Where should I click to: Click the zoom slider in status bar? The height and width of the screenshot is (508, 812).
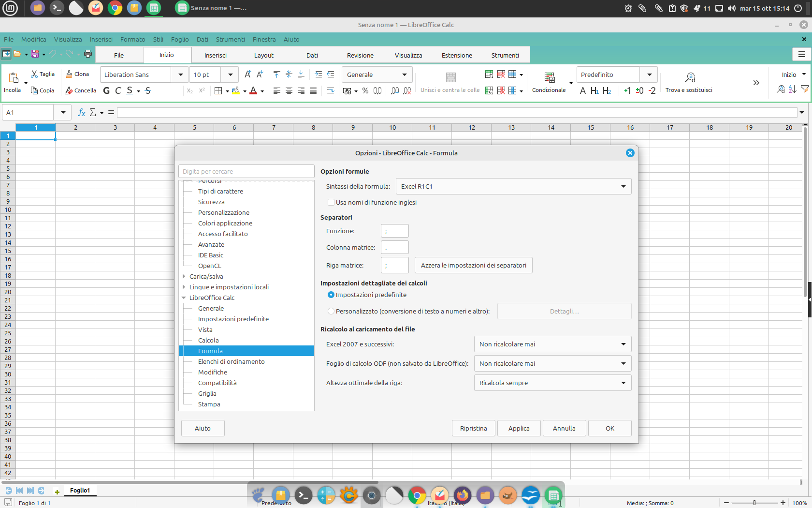(754, 503)
